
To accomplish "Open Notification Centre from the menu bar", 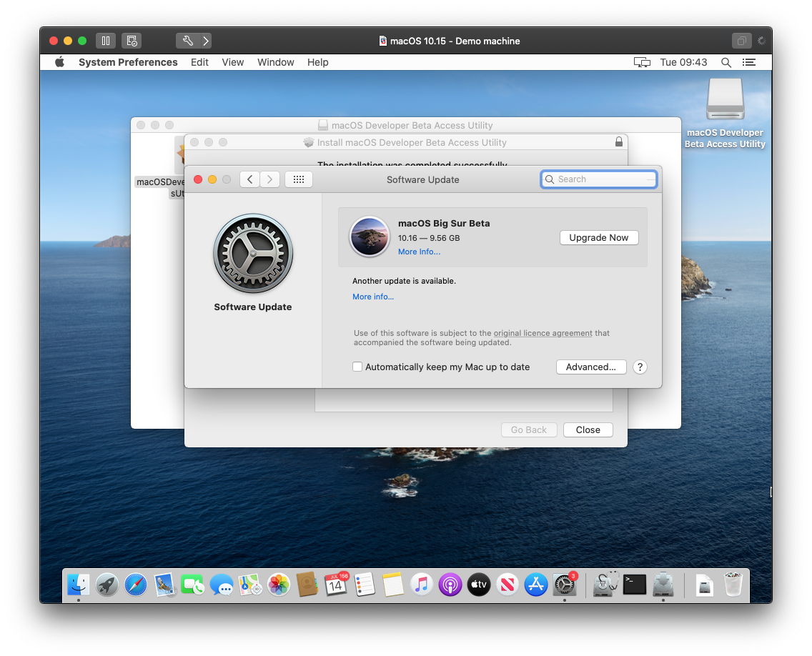I will [x=749, y=62].
